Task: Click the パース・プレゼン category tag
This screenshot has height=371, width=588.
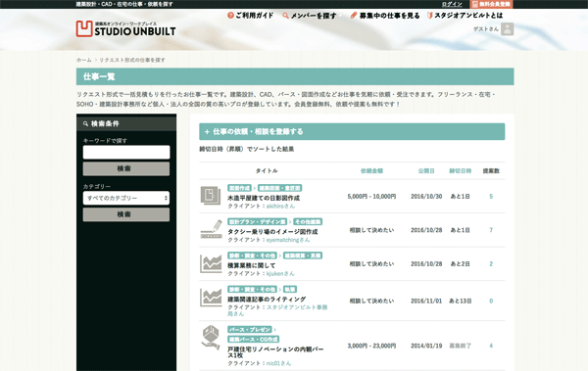Action: [249, 330]
